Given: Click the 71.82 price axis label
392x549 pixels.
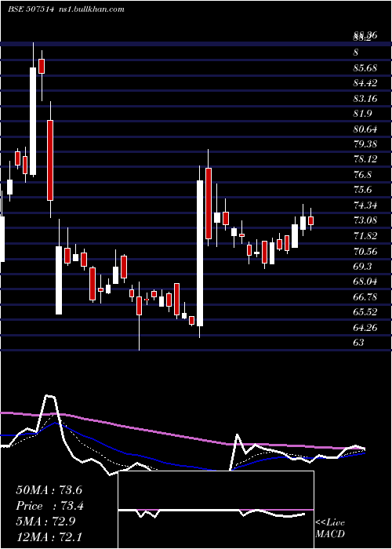Looking at the screenshot, I should tap(365, 236).
